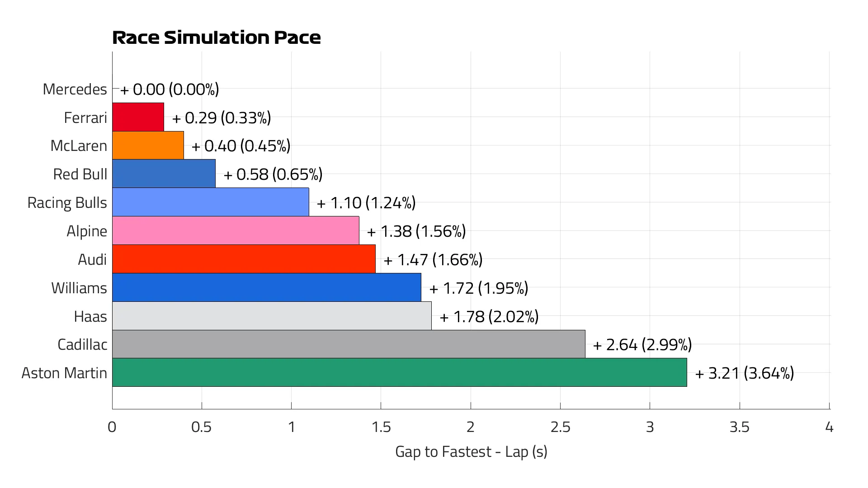
Task: Select the '+ 0.29 (0.33%)' value
Action: (x=222, y=118)
